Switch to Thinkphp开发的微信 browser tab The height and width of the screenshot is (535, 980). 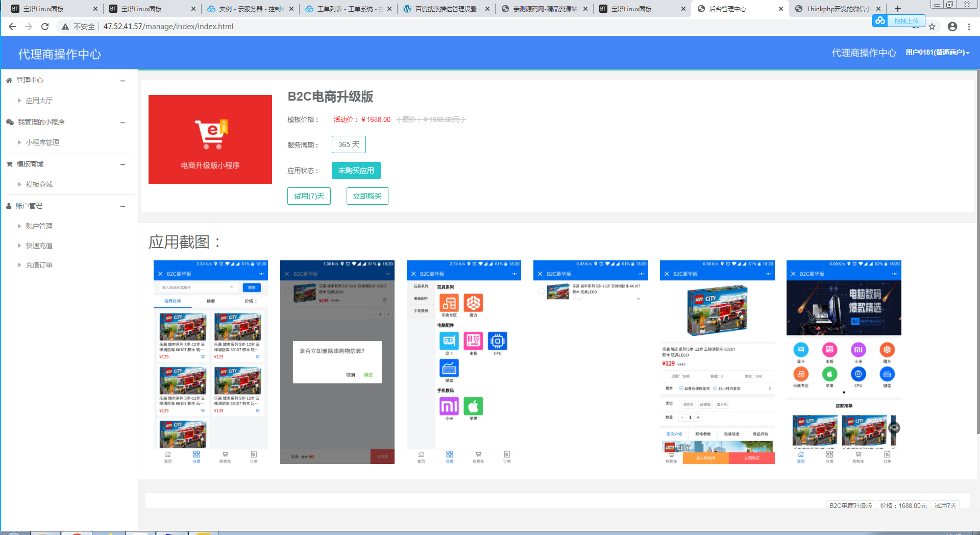pyautogui.click(x=838, y=9)
